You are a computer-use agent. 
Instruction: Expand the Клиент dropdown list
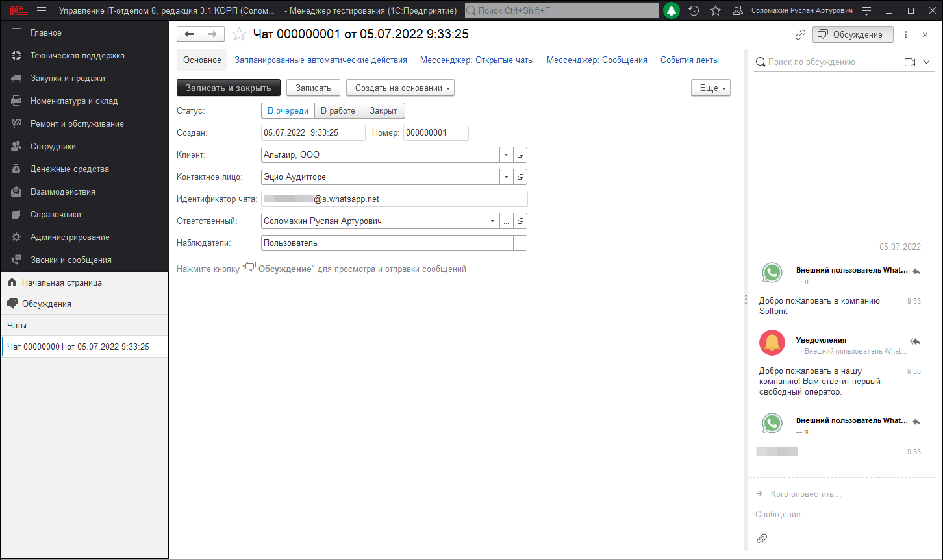click(506, 155)
